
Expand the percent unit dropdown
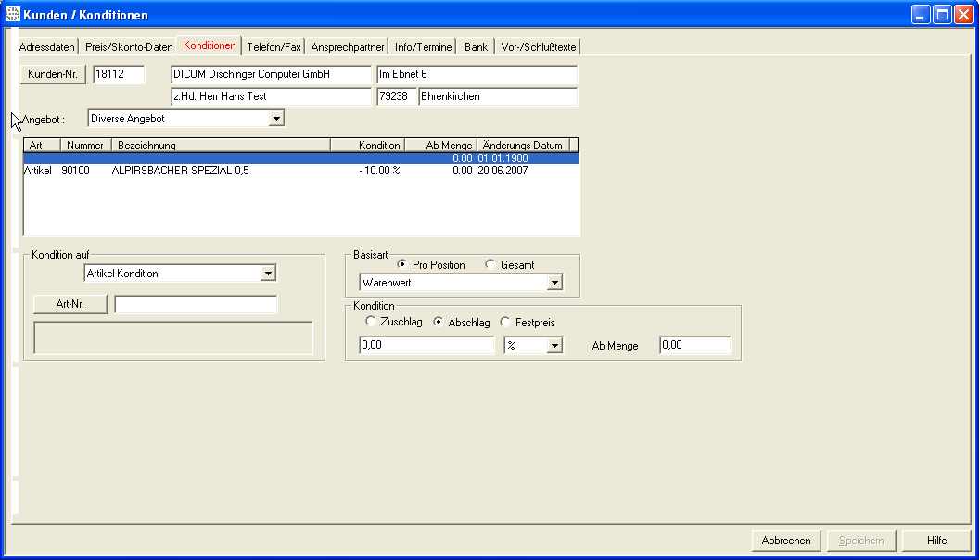[x=554, y=346]
